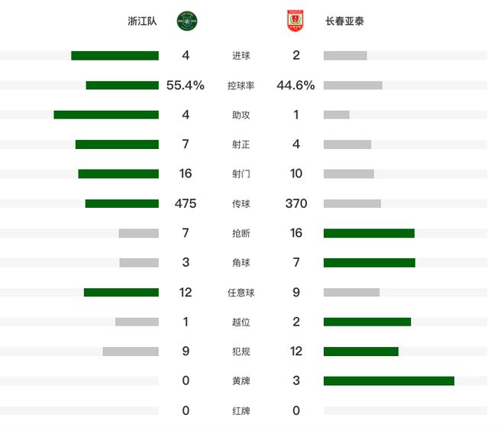Click the Zhejiang team green round logo
Screen dimensions: 504x431
(x=187, y=21)
